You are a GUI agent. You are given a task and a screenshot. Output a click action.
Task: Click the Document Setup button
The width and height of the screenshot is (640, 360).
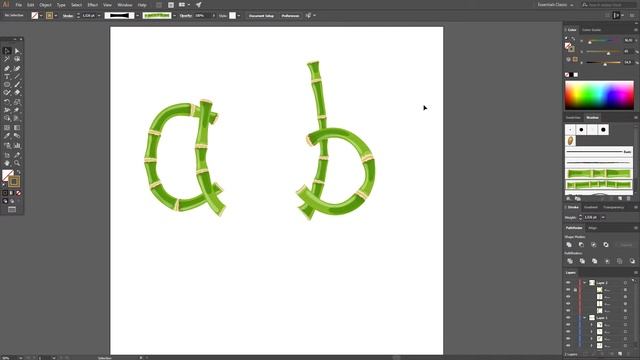pyautogui.click(x=261, y=16)
